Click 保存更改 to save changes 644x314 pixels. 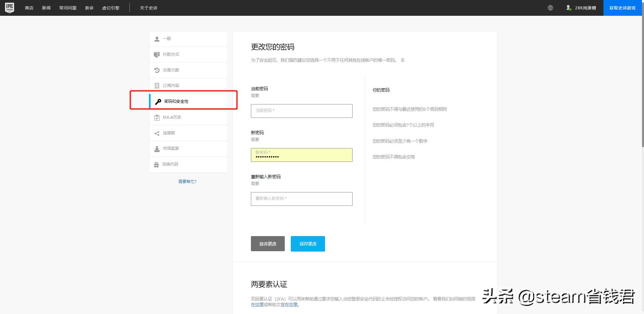click(307, 244)
